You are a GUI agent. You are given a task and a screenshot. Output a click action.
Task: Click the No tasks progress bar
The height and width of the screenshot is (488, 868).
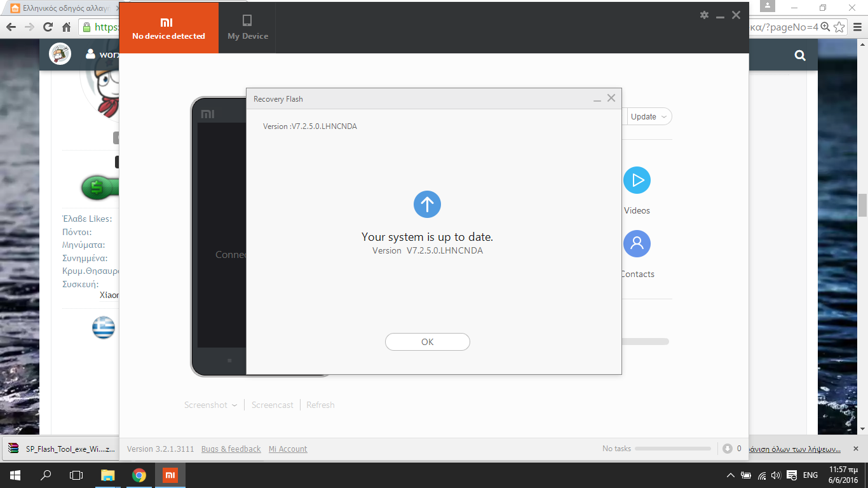(x=673, y=449)
